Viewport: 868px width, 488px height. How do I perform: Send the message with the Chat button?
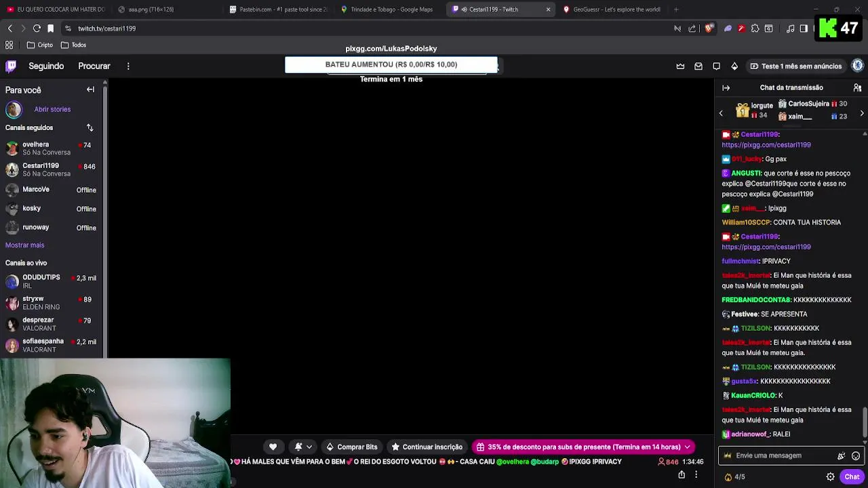(x=852, y=477)
